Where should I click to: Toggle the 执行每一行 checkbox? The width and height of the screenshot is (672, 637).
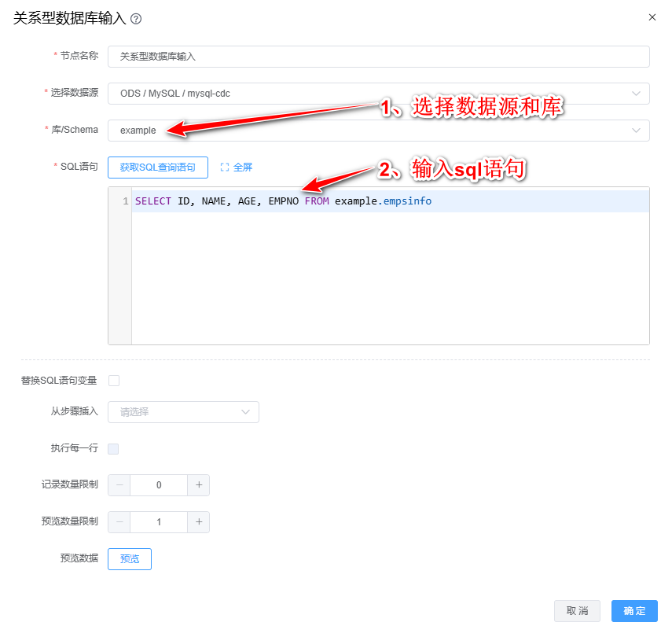coord(114,449)
